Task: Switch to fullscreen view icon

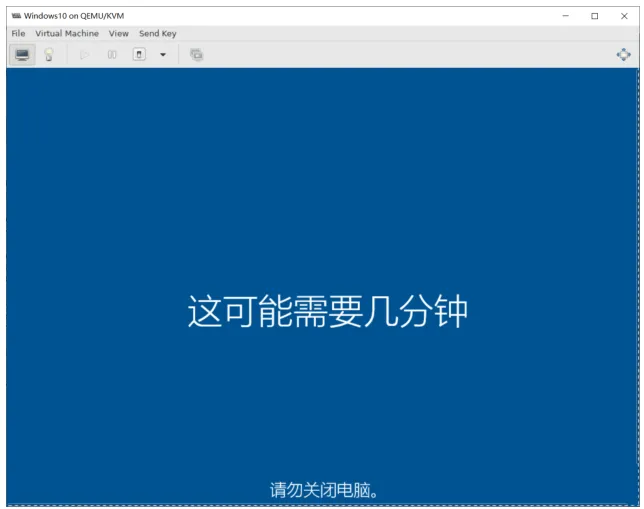Action: (623, 55)
